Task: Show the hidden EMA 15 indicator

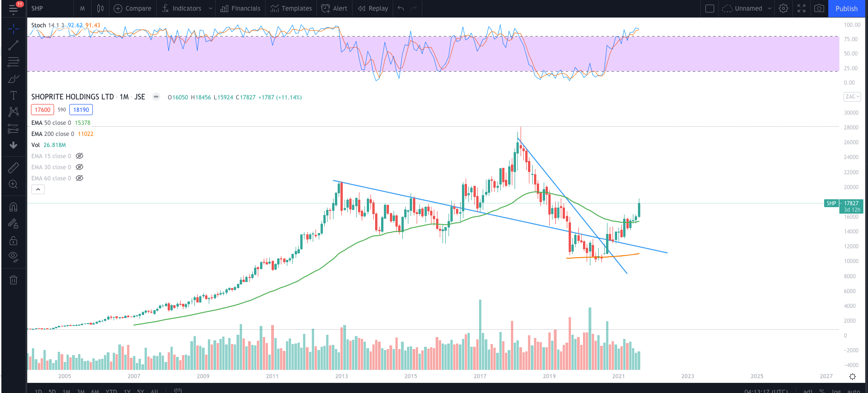Action: 79,156
